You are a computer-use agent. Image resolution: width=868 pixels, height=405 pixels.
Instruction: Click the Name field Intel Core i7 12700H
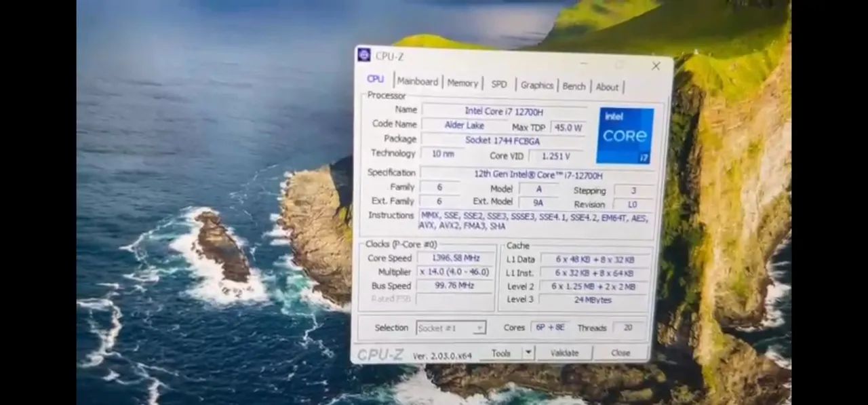point(504,111)
